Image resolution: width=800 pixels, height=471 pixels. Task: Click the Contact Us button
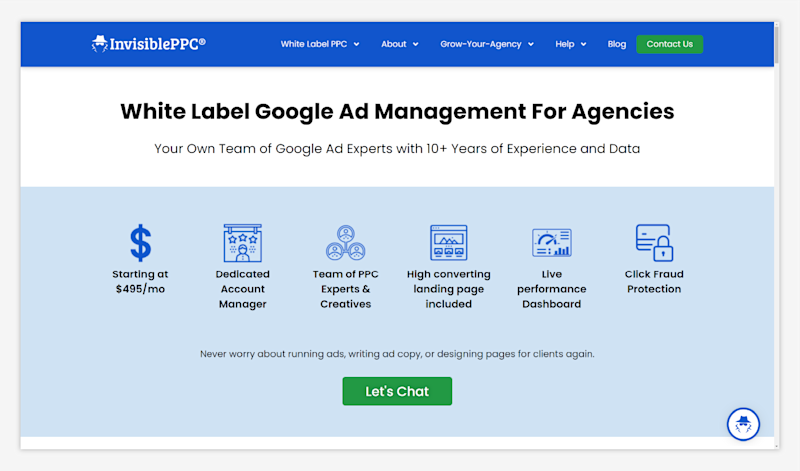[x=669, y=44]
